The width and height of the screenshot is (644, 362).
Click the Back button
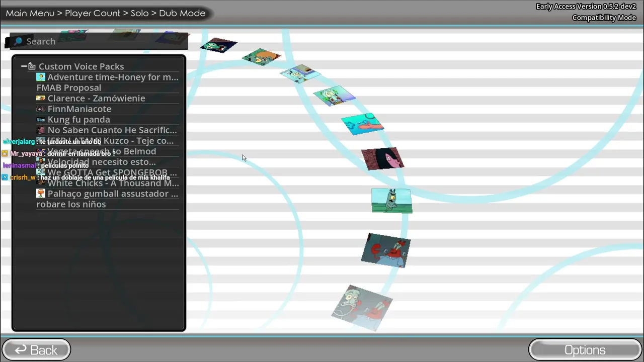coord(36,350)
